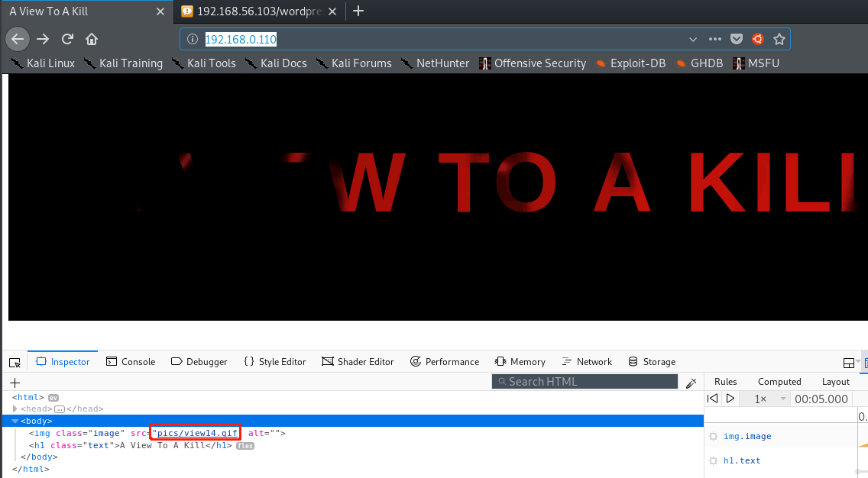Reload the current page

tap(67, 39)
